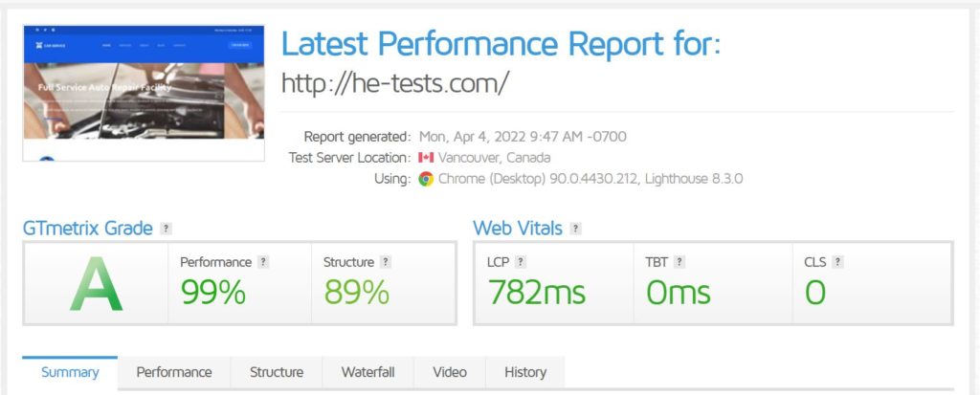Click the question mark beside CLS
This screenshot has height=395, width=980.
pyautogui.click(x=838, y=262)
